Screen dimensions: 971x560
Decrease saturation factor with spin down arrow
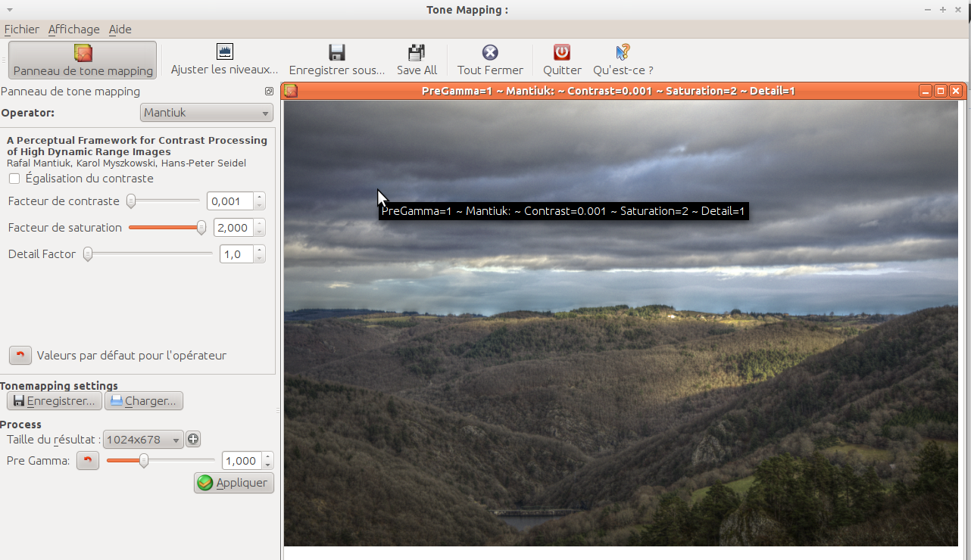click(260, 232)
